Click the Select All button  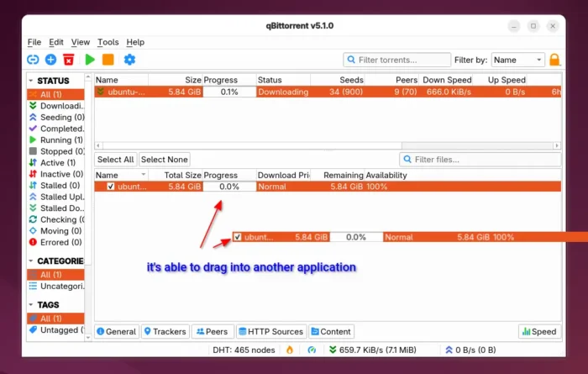click(x=116, y=160)
